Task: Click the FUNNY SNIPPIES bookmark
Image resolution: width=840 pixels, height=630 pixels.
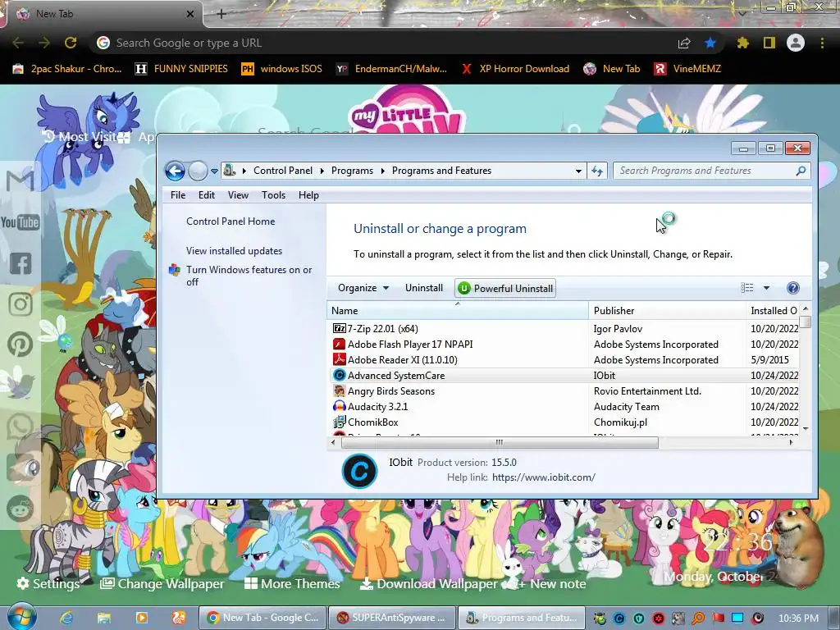Action: pos(181,69)
